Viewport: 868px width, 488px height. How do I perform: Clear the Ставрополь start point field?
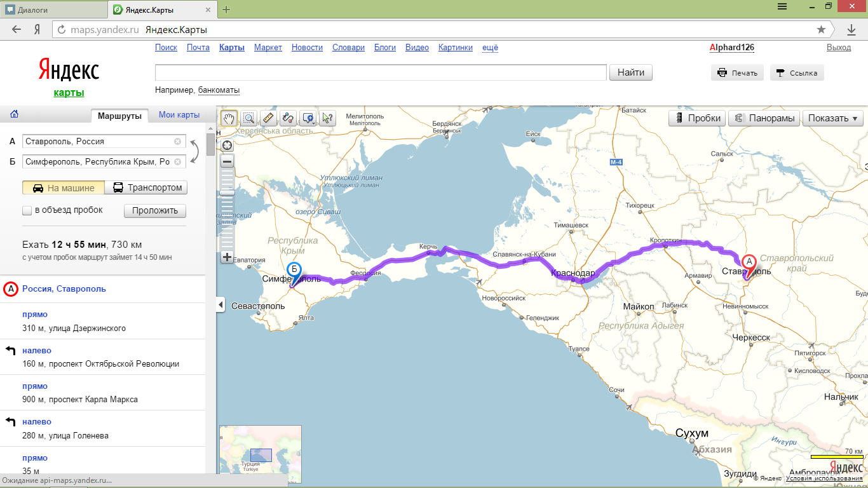[x=177, y=142]
